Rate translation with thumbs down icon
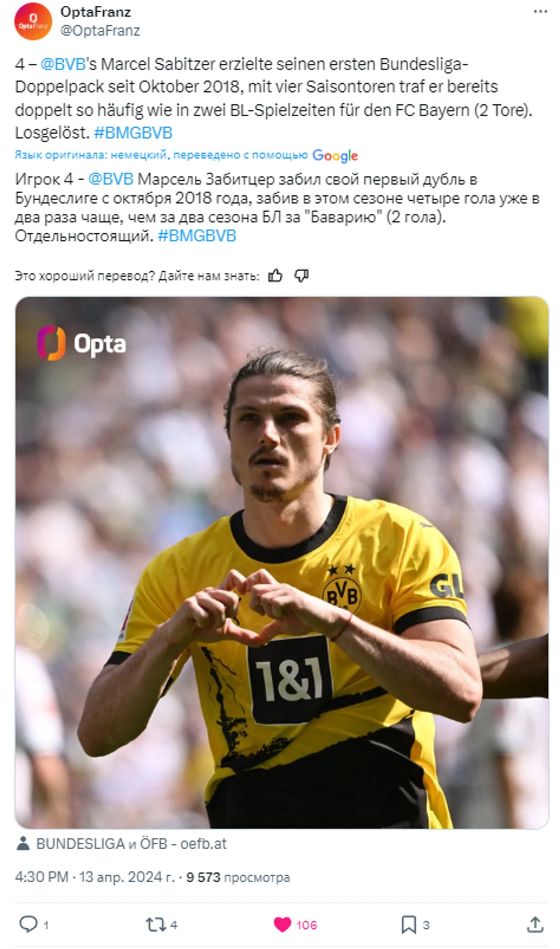Viewport: 560px width, 949px height. tap(301, 275)
